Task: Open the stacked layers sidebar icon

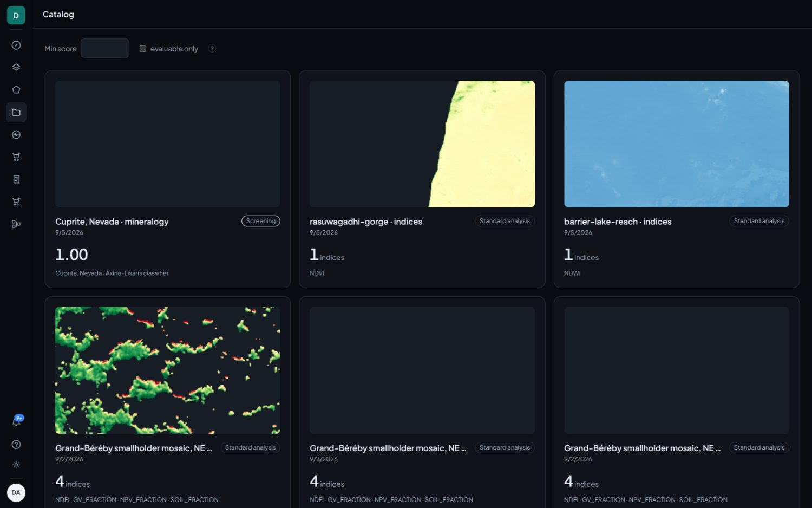Action: (x=16, y=68)
